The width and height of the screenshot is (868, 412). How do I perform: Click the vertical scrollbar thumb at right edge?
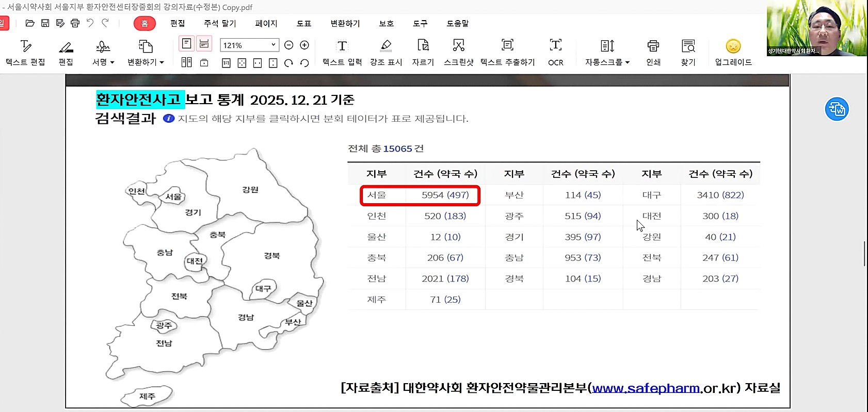(864, 253)
